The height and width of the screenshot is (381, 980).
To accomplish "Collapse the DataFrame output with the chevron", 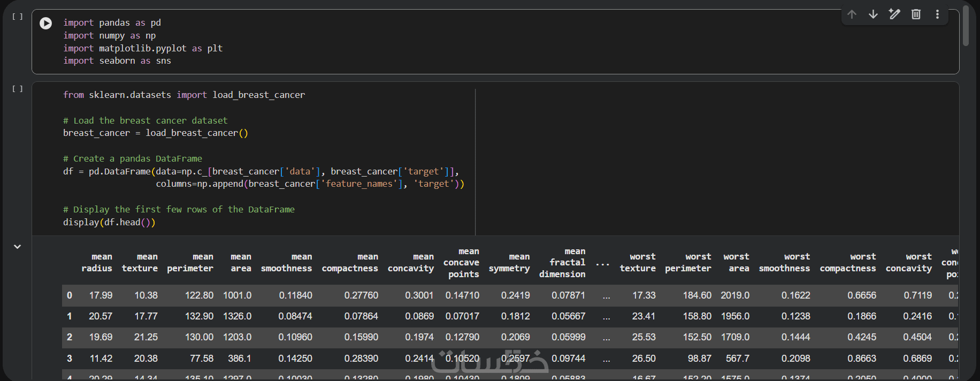I will (18, 247).
